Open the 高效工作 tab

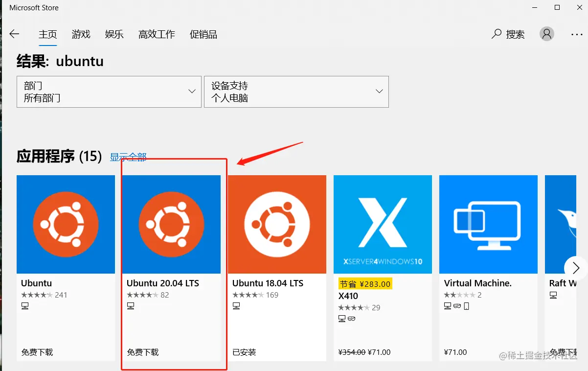coord(157,34)
